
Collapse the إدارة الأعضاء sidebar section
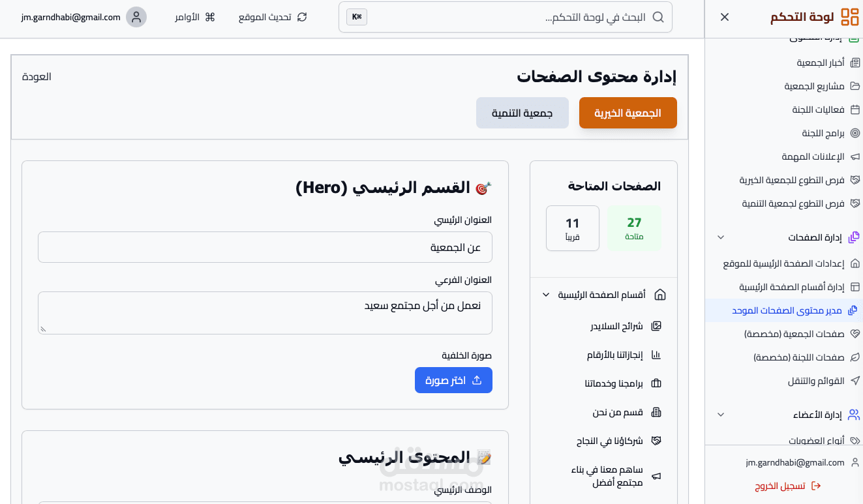tap(721, 415)
